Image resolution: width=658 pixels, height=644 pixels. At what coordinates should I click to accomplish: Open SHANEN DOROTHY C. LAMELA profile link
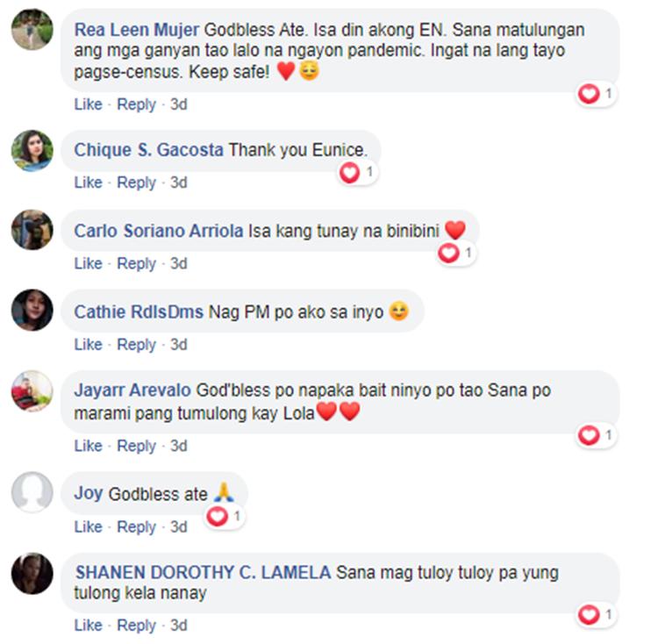tap(204, 573)
